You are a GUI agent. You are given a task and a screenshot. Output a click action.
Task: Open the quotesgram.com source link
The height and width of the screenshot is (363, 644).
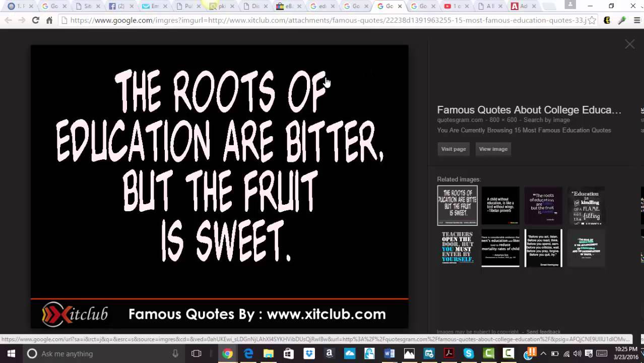click(460, 120)
